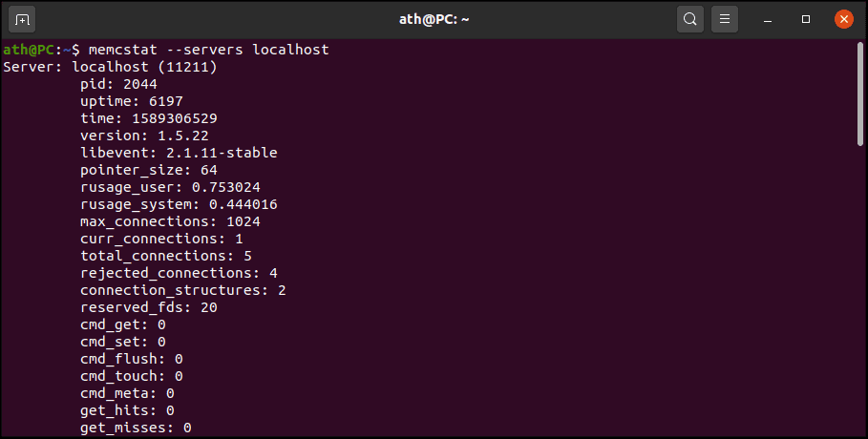Minimize the terminal window
The image size is (868, 439).
click(767, 19)
